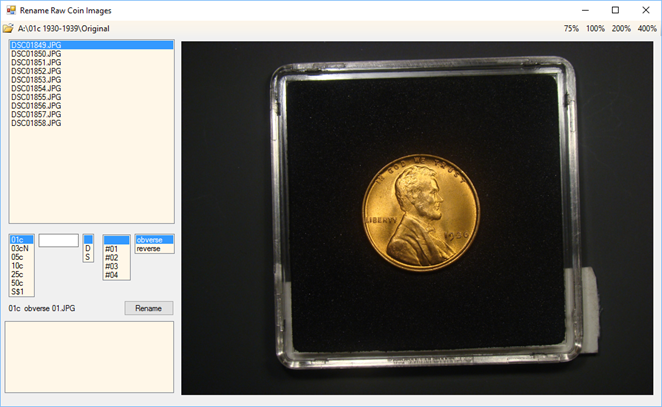Choose DSC01858.JPG from the list

[36, 123]
